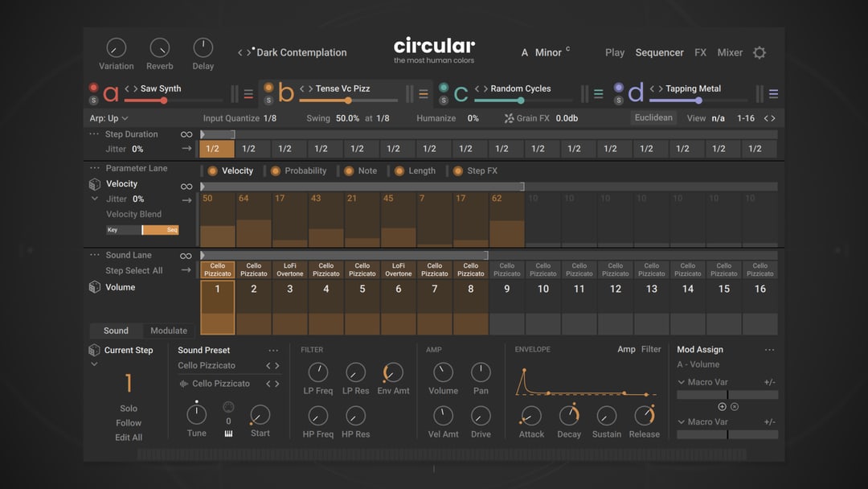This screenshot has height=489, width=868.
Task: Toggle layer c power button
Action: pyautogui.click(x=444, y=88)
